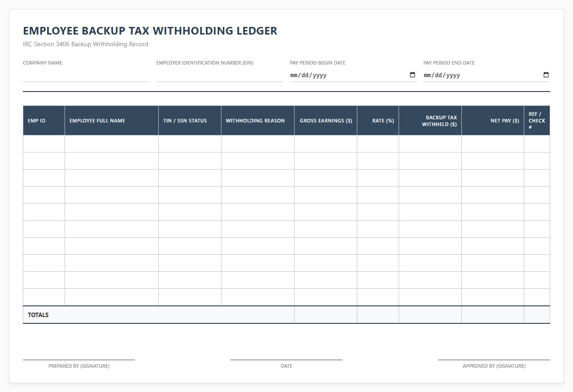The height and width of the screenshot is (392, 573).
Task: Click the IRC Section 3406 subtitle text
Action: point(86,44)
